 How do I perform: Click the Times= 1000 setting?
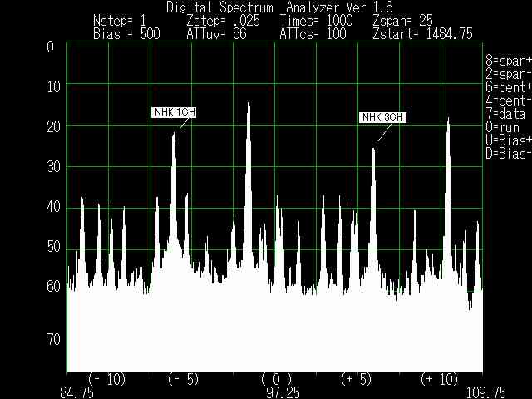click(x=316, y=21)
